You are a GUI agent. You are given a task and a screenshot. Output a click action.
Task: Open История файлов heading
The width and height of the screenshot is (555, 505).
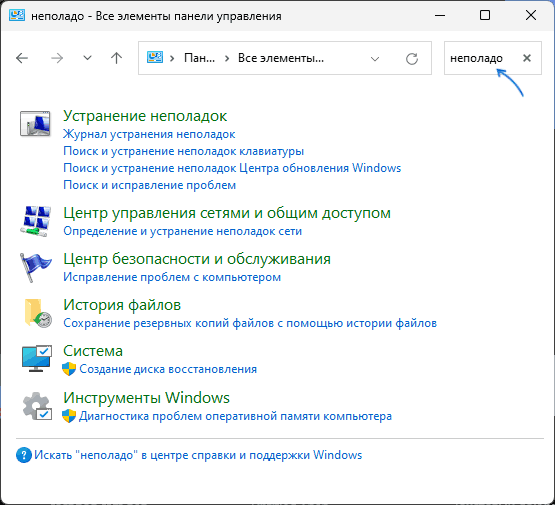tap(122, 305)
